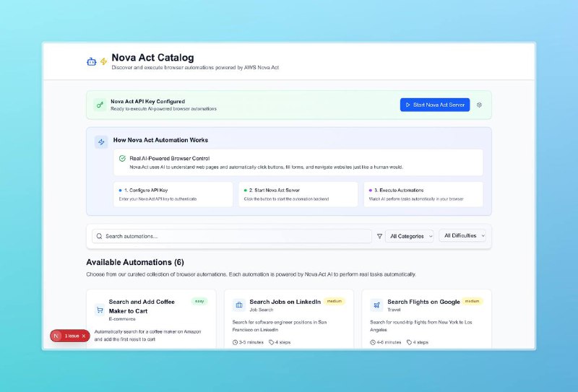This screenshot has height=392, width=578.
Task: Click the clock icon beside 3-5 minutes
Action: point(236,342)
